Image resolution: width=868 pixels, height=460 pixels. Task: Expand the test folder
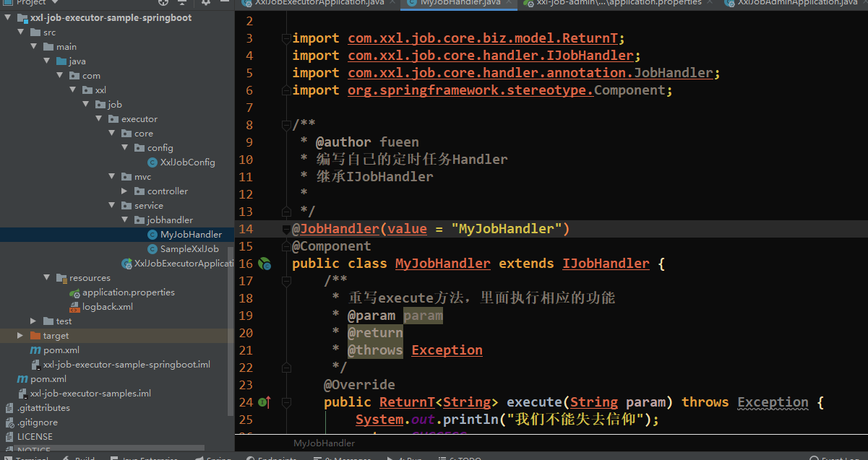click(34, 321)
